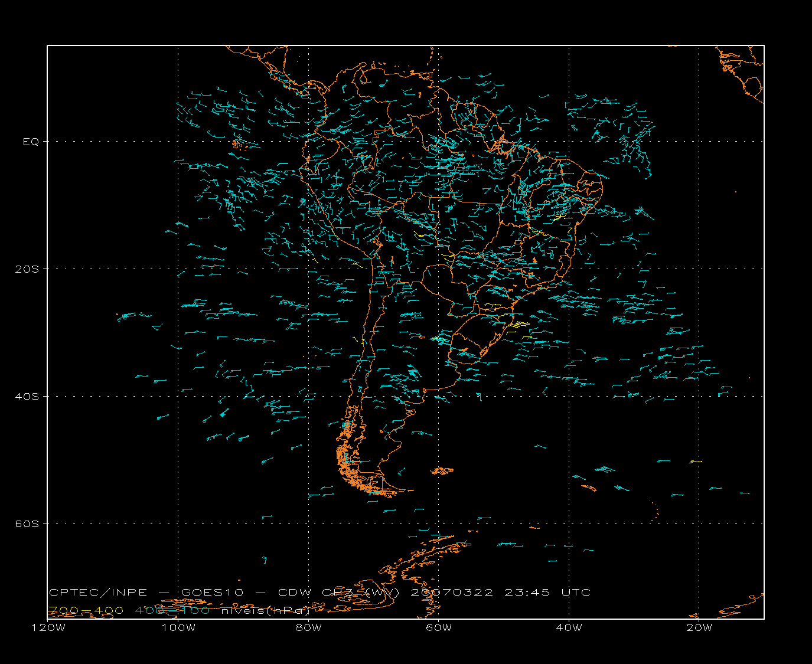Click the 60S latitude label
The height and width of the screenshot is (664, 812).
click(x=27, y=524)
